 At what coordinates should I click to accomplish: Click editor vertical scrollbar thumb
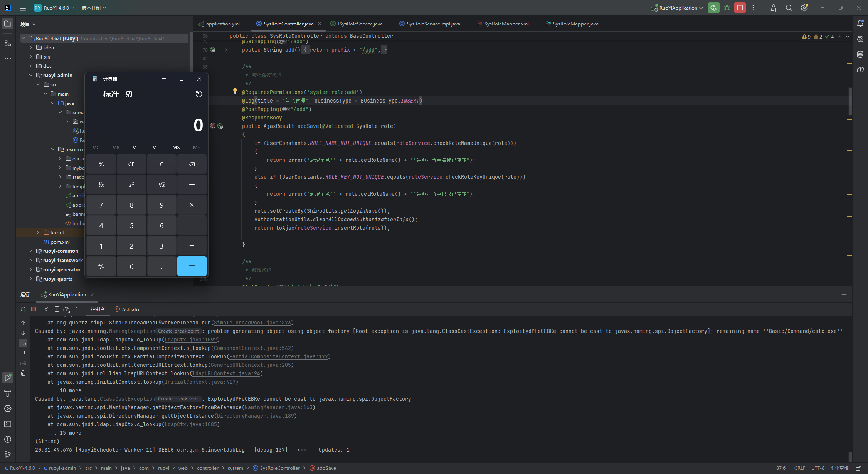click(x=850, y=101)
